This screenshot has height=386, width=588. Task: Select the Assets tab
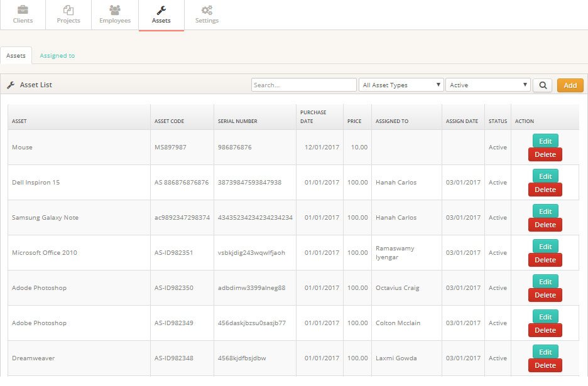(16, 55)
